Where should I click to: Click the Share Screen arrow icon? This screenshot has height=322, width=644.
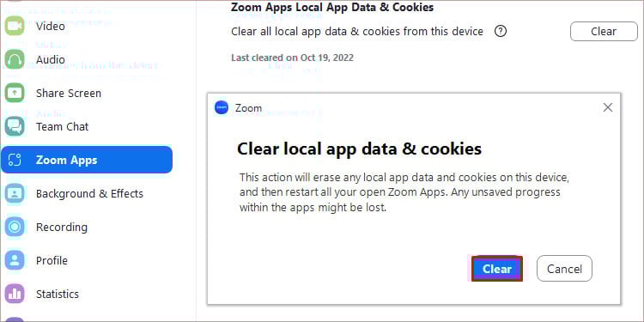pyautogui.click(x=15, y=94)
